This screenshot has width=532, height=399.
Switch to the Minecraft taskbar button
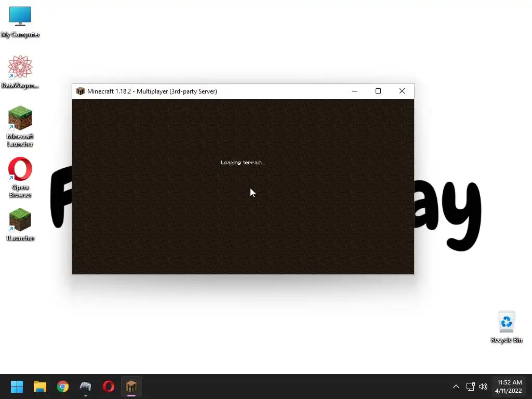pos(131,387)
